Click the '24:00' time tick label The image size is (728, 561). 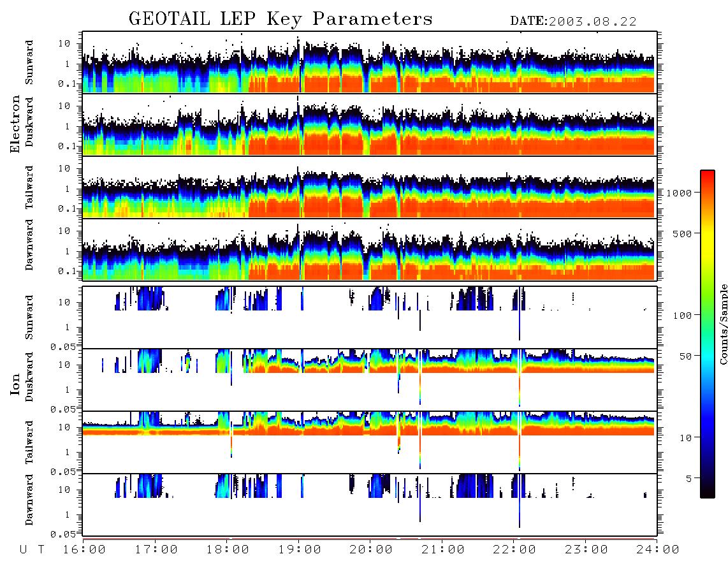[658, 550]
